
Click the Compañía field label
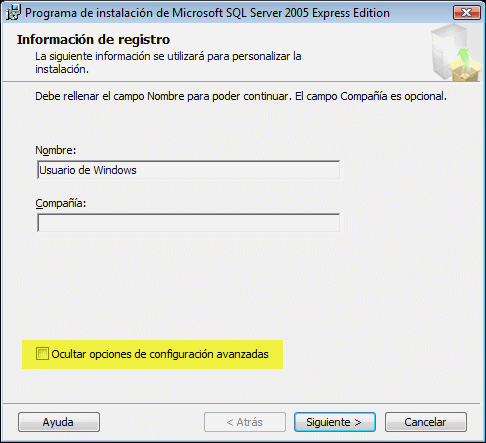click(61, 203)
